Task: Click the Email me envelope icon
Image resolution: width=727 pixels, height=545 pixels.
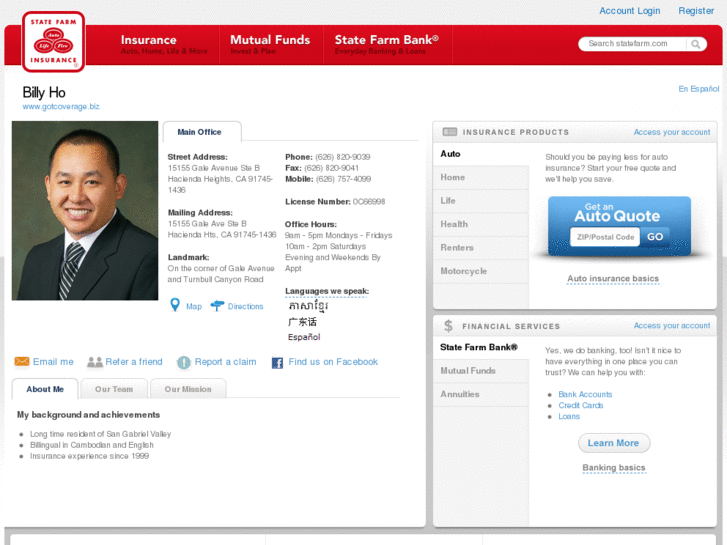Action: (22, 361)
